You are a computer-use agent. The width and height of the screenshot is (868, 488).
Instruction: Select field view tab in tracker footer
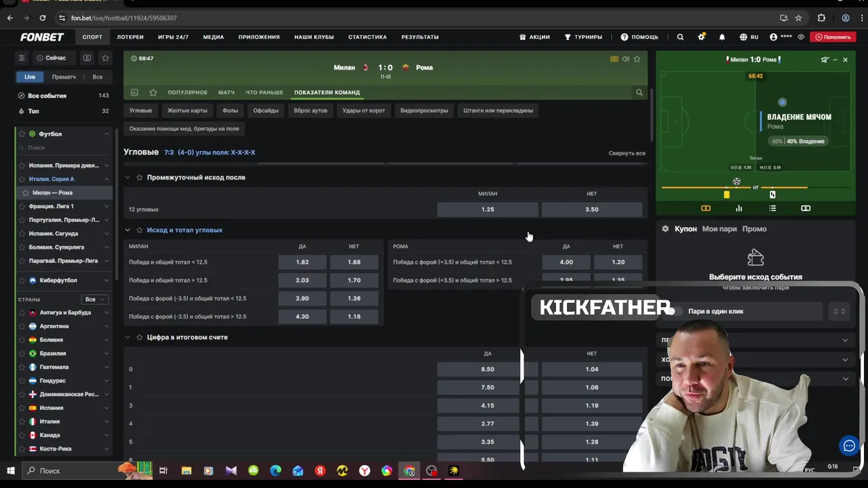[706, 208]
